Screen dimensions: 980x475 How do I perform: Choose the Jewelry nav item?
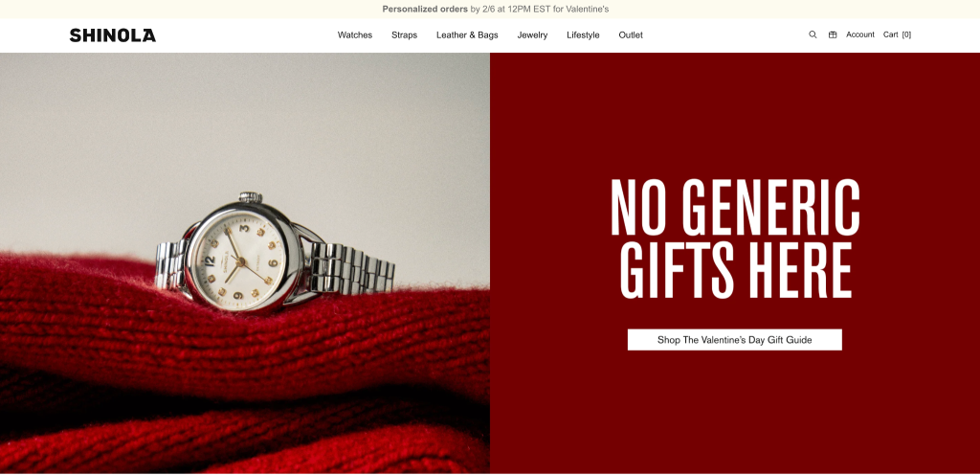(x=532, y=35)
